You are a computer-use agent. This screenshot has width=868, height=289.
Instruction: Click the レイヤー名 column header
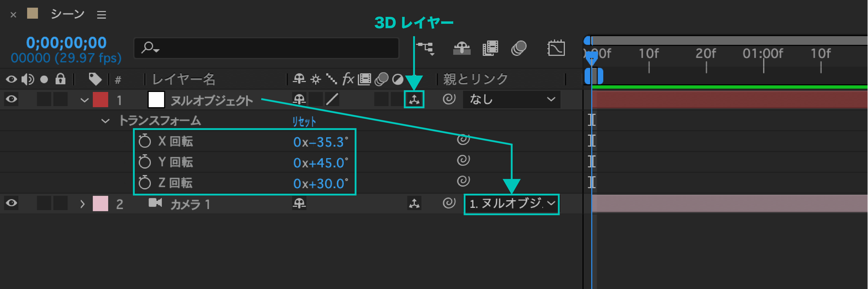(184, 79)
